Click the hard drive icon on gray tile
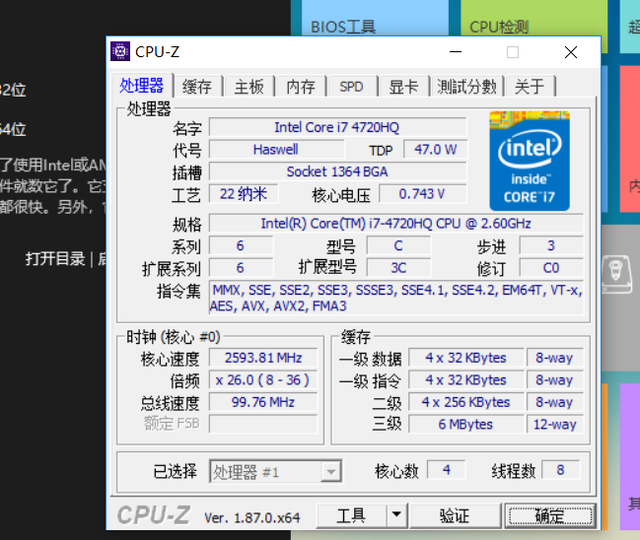This screenshot has height=540, width=640. coord(617,273)
